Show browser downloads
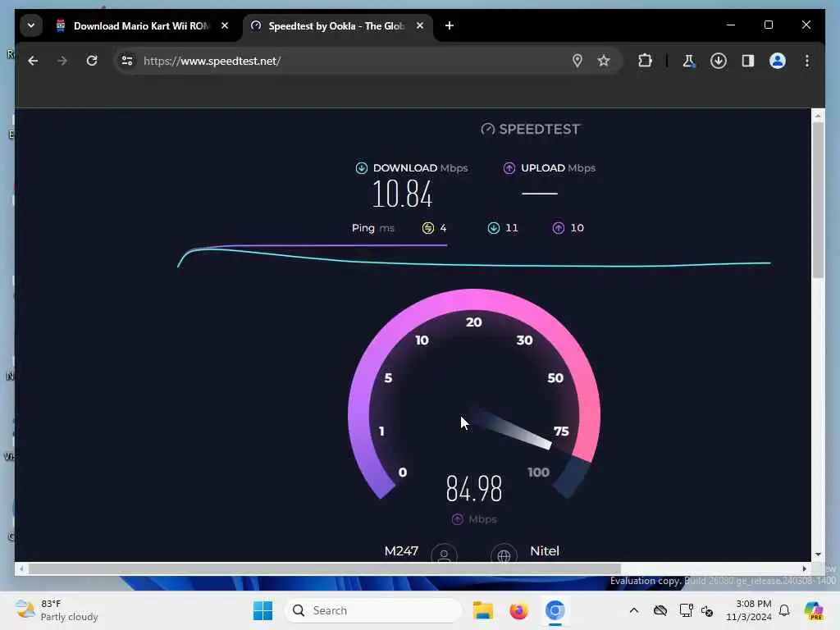This screenshot has height=630, width=840. pos(719,61)
